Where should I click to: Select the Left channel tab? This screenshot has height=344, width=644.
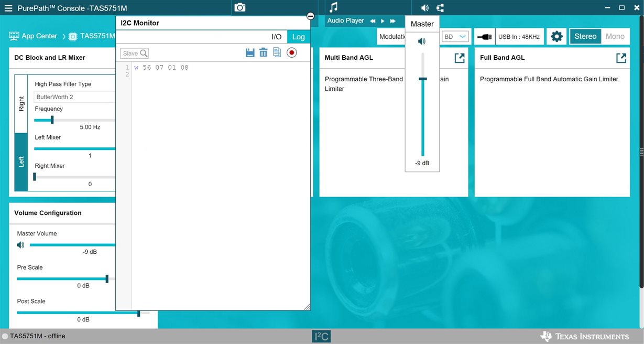pos(21,162)
